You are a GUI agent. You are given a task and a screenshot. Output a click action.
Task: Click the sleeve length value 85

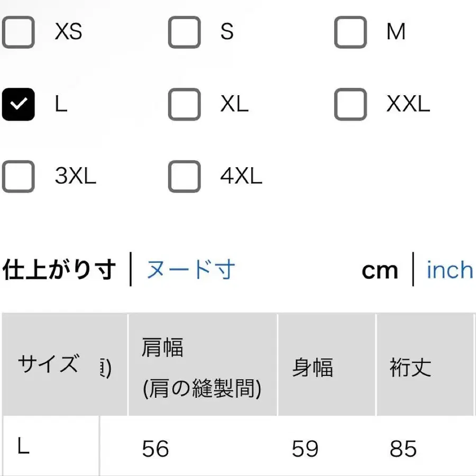click(405, 448)
